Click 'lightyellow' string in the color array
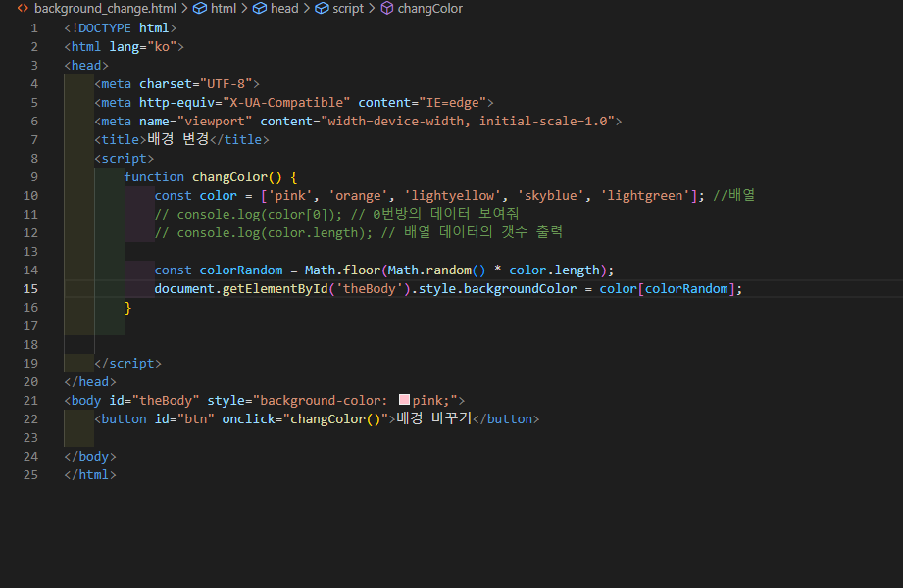The width and height of the screenshot is (903, 588). click(x=452, y=195)
